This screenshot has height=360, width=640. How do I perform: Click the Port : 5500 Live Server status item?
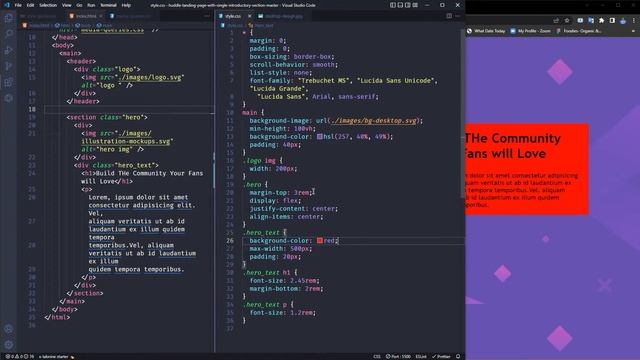click(398, 356)
